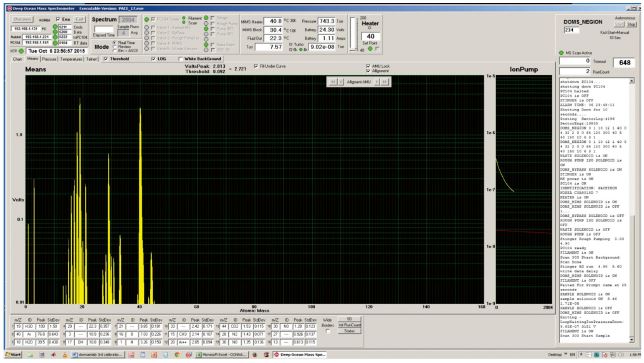Select the Review mode radio button
Screen dimensions: 644x363
tap(115, 47)
